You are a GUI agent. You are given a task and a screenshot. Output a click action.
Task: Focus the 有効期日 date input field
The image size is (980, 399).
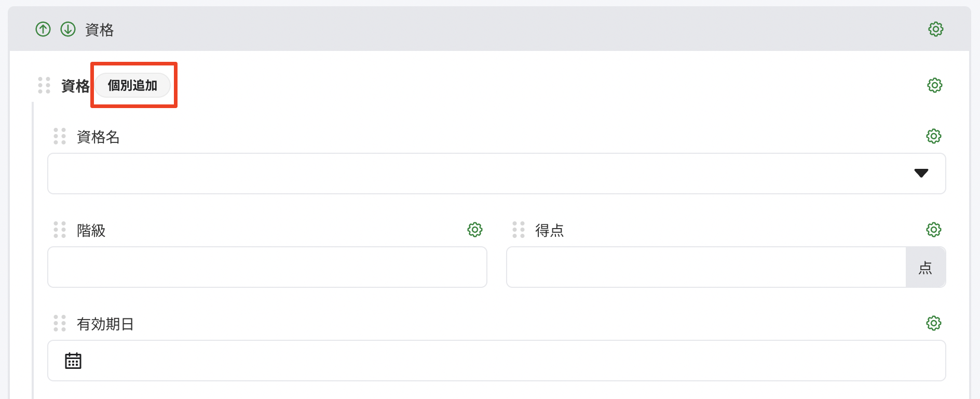pyautogui.click(x=496, y=361)
